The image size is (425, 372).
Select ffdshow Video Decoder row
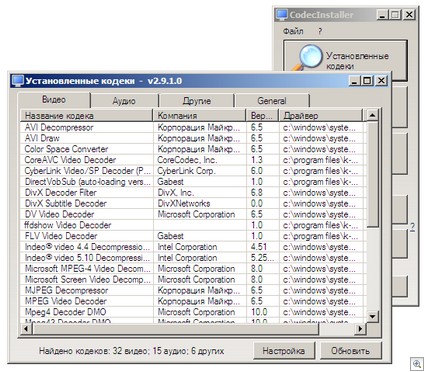(x=194, y=225)
